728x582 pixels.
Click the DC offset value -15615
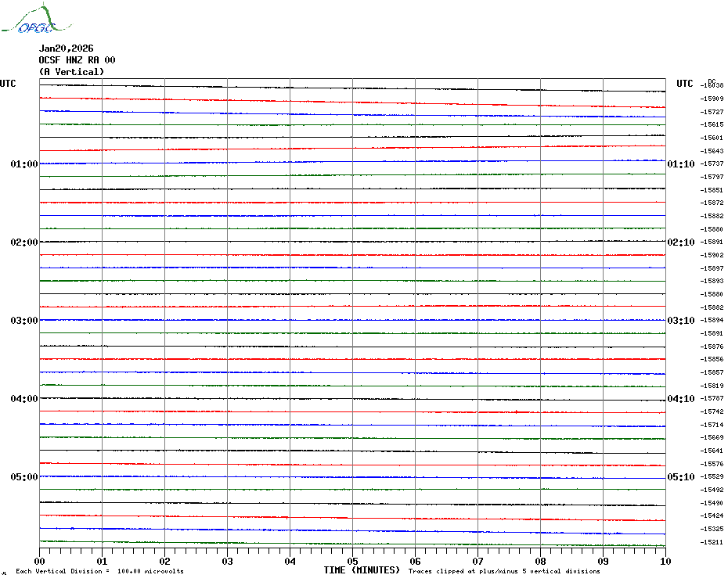tap(712, 124)
